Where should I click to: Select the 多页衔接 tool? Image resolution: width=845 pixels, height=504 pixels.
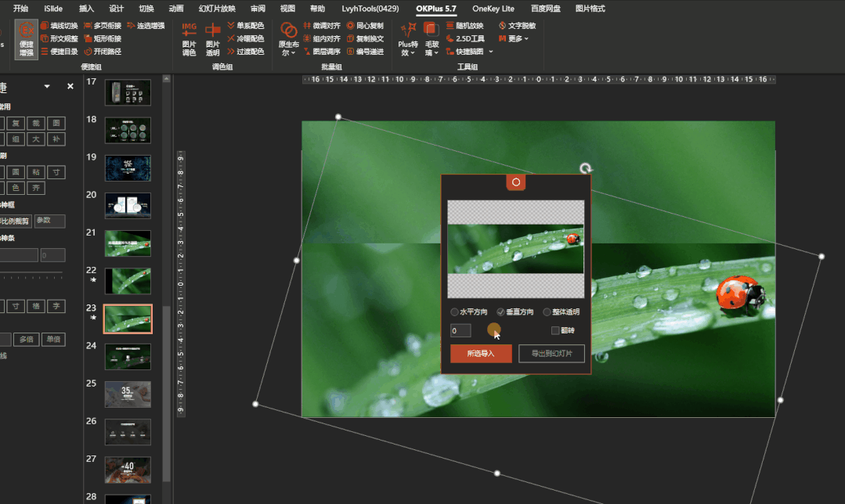pos(103,25)
